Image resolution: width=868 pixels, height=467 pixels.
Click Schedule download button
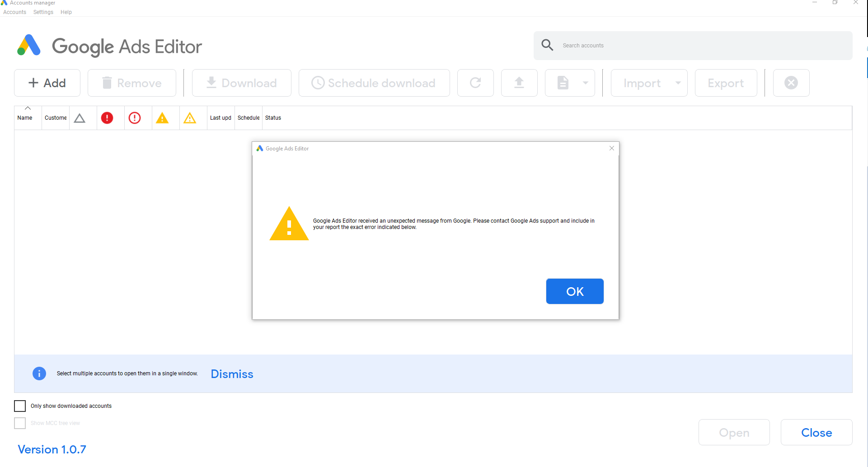(x=374, y=83)
